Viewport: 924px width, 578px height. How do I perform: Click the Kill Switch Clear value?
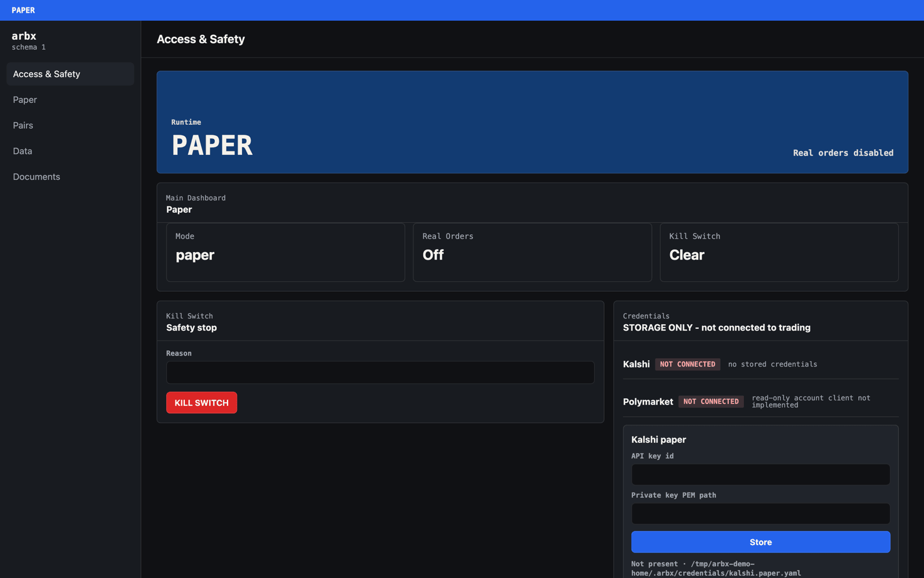point(687,255)
